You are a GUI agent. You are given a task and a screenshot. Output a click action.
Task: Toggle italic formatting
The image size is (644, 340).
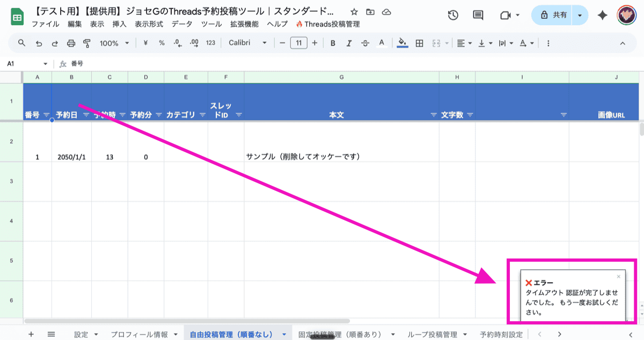pos(349,43)
